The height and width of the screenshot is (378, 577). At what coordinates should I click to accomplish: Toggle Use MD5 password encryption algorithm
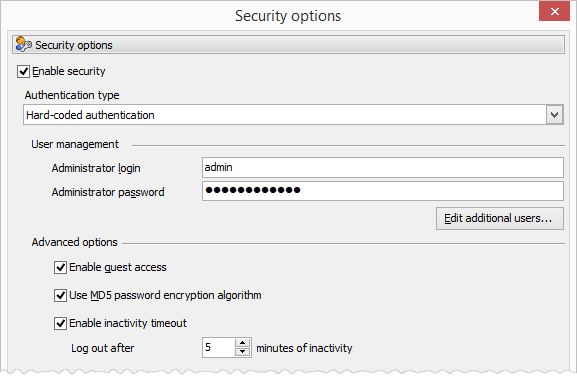(x=60, y=295)
